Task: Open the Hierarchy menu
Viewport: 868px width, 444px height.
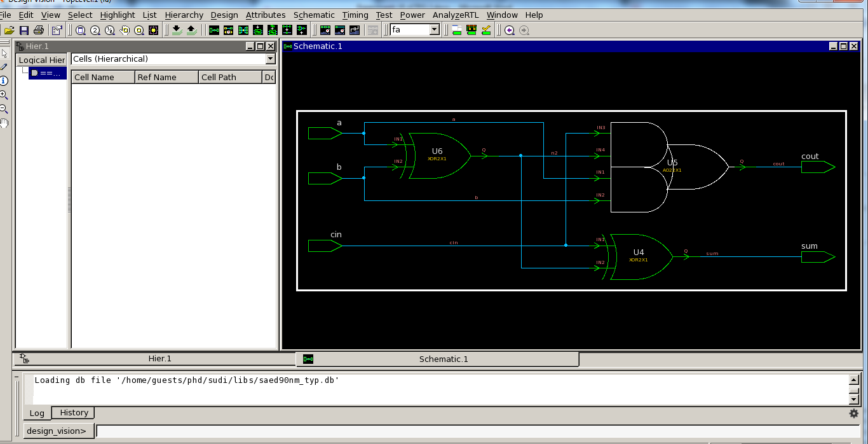Action: [x=184, y=15]
